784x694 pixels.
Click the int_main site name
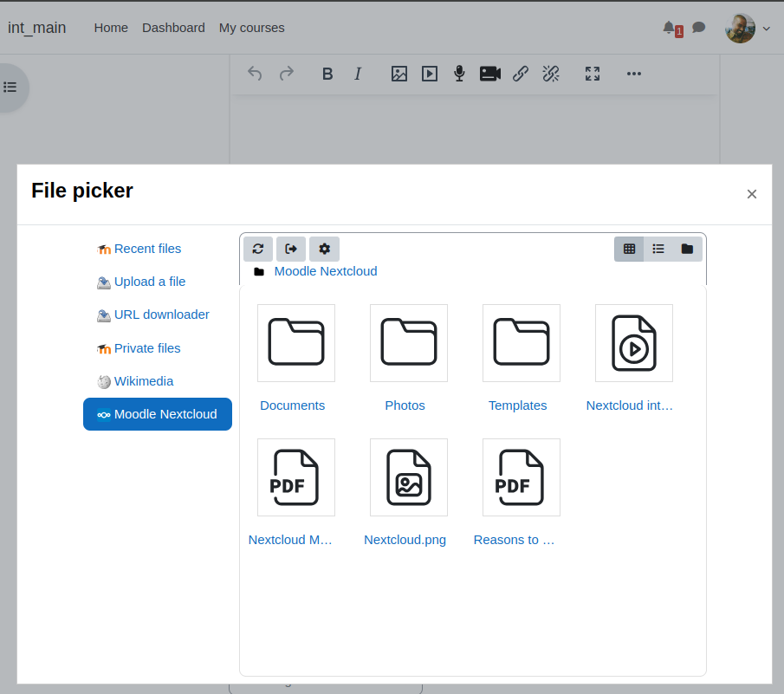[37, 28]
